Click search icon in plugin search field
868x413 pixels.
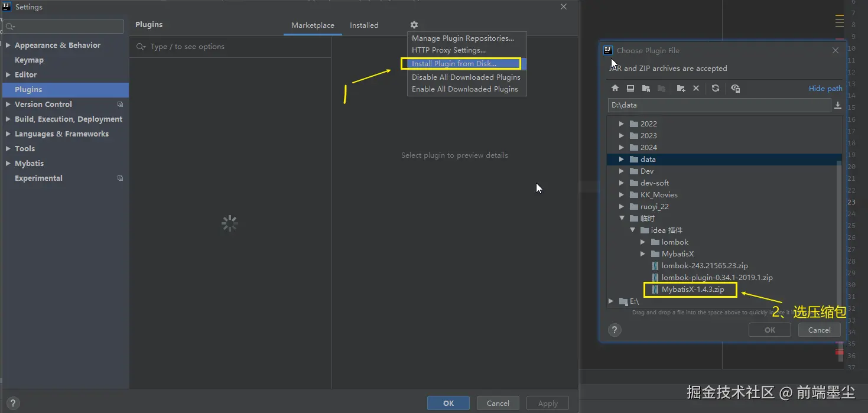[141, 47]
